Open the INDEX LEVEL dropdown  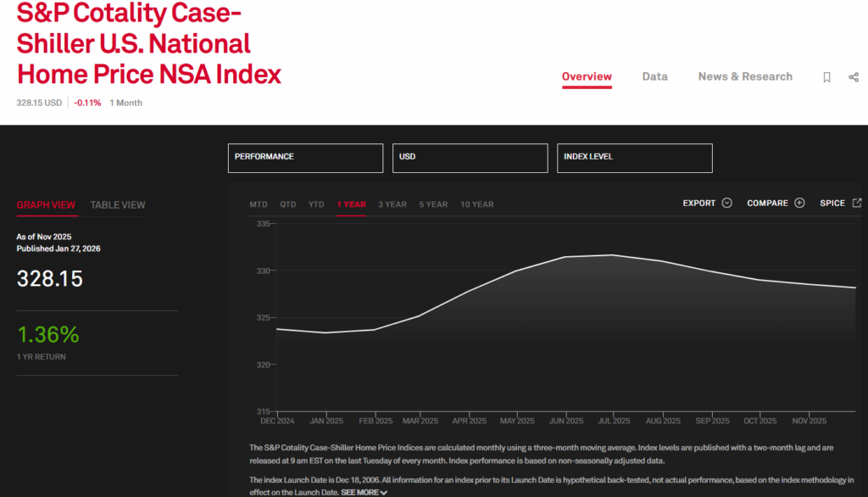click(x=634, y=158)
